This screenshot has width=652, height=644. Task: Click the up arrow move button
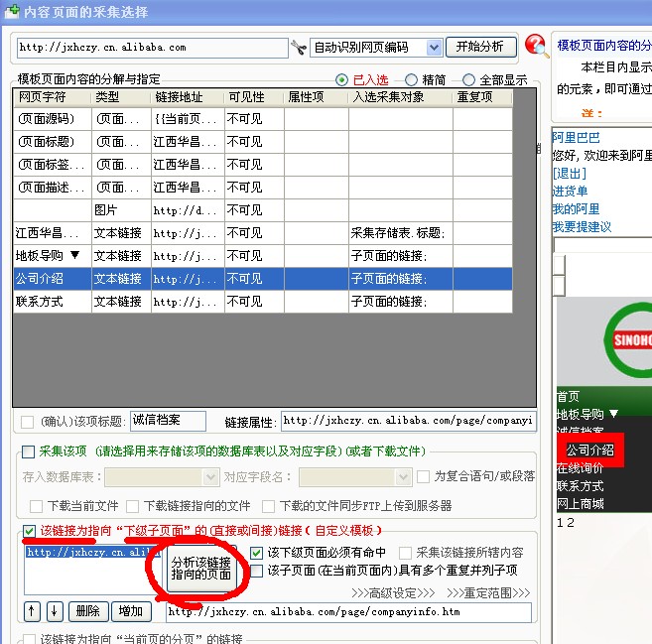coord(33,611)
